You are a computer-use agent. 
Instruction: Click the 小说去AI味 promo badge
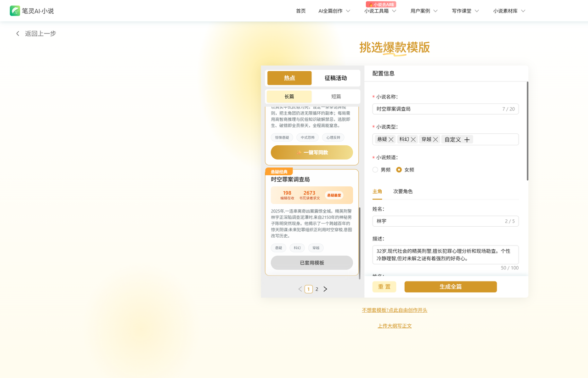pos(381,4)
